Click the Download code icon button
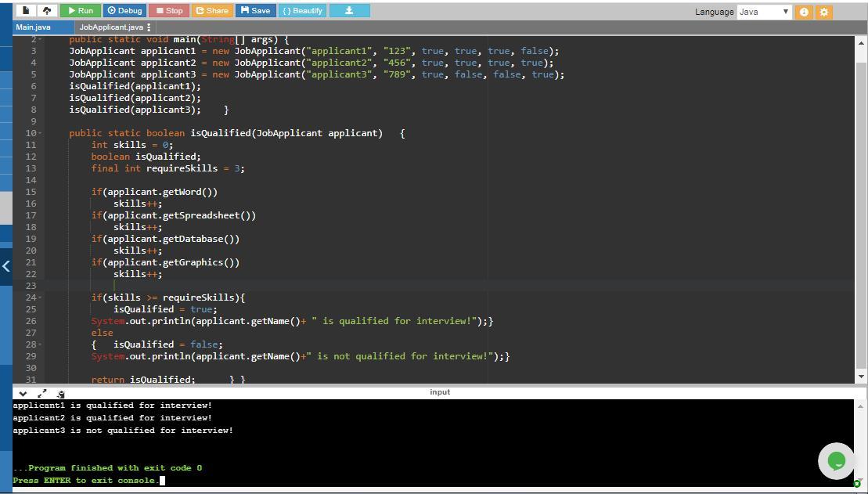The image size is (868, 494). pos(349,11)
